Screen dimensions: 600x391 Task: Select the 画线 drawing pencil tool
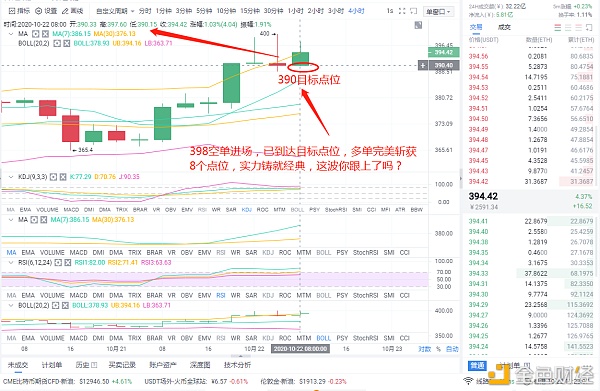65,11
